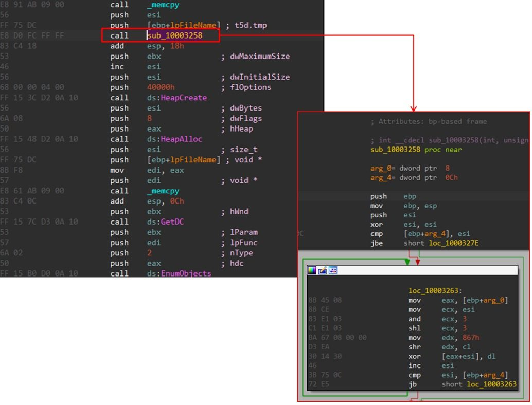Click the group nodes icon
The width and height of the screenshot is (532, 405).
tap(332, 270)
